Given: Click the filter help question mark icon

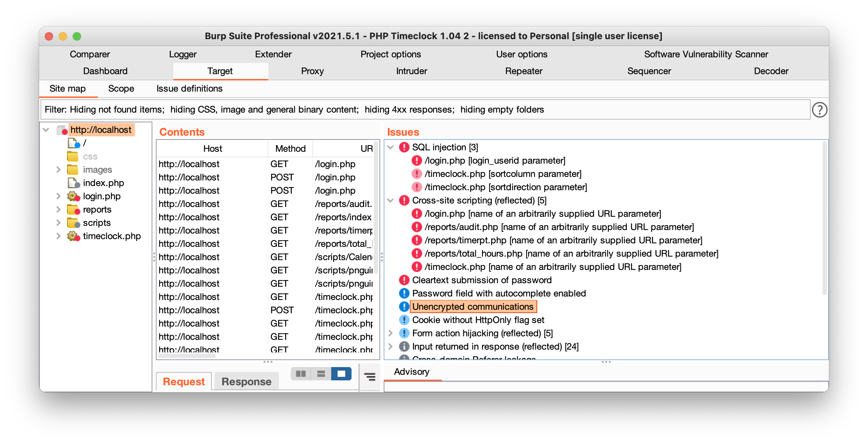Looking at the screenshot, I should pyautogui.click(x=819, y=110).
